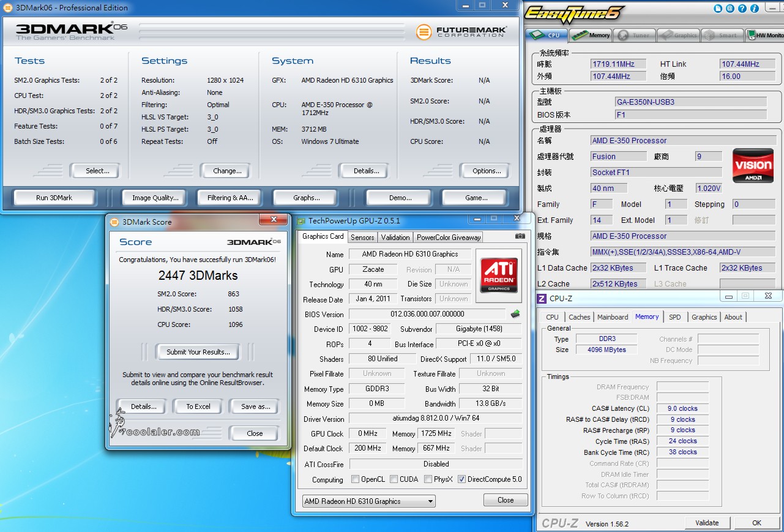Click the document icon in EasyTune6 header
The height and width of the screenshot is (532, 784).
click(x=719, y=9)
